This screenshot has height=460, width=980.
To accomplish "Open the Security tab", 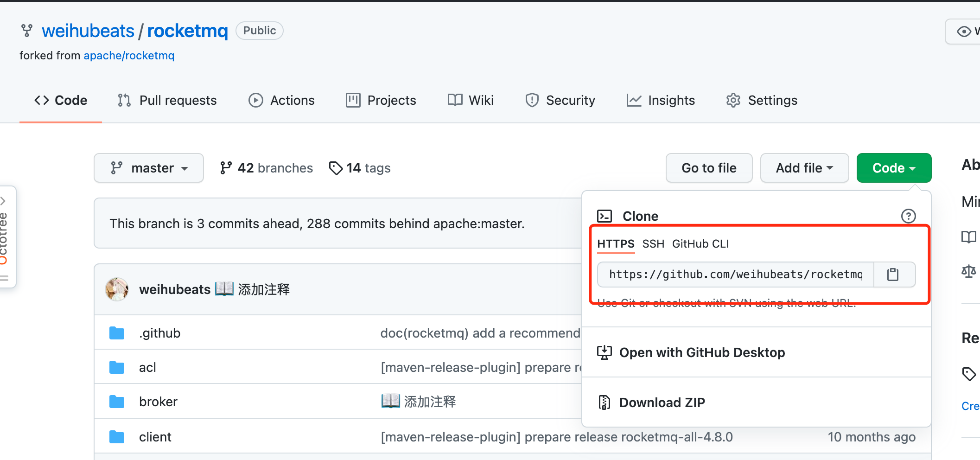I will click(x=560, y=100).
